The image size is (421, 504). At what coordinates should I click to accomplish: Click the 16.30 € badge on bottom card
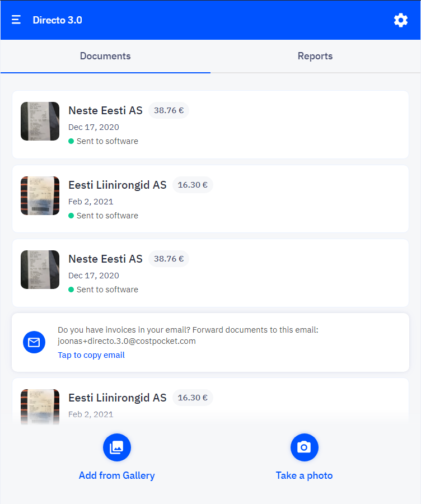coord(193,398)
